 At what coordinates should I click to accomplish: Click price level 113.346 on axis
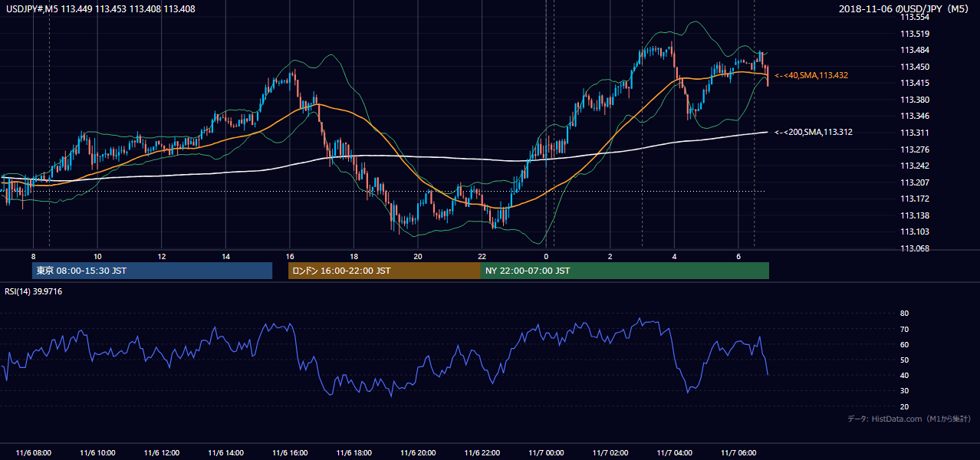tap(915, 117)
